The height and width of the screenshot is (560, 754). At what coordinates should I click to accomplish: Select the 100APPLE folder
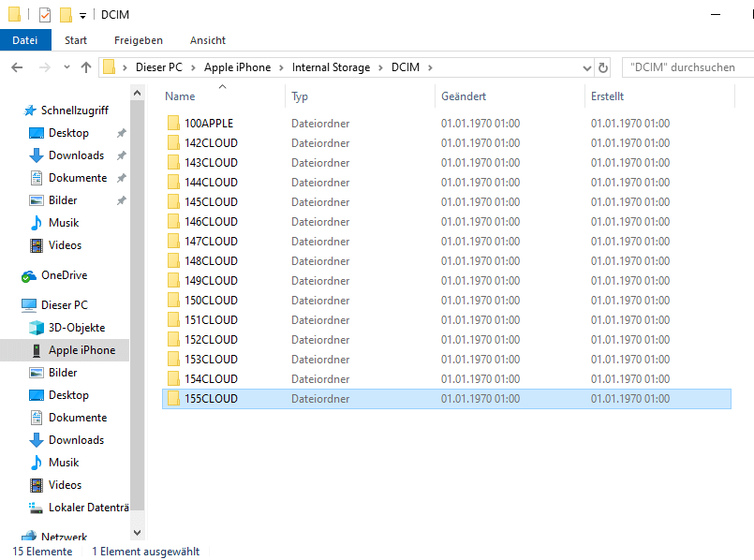209,124
